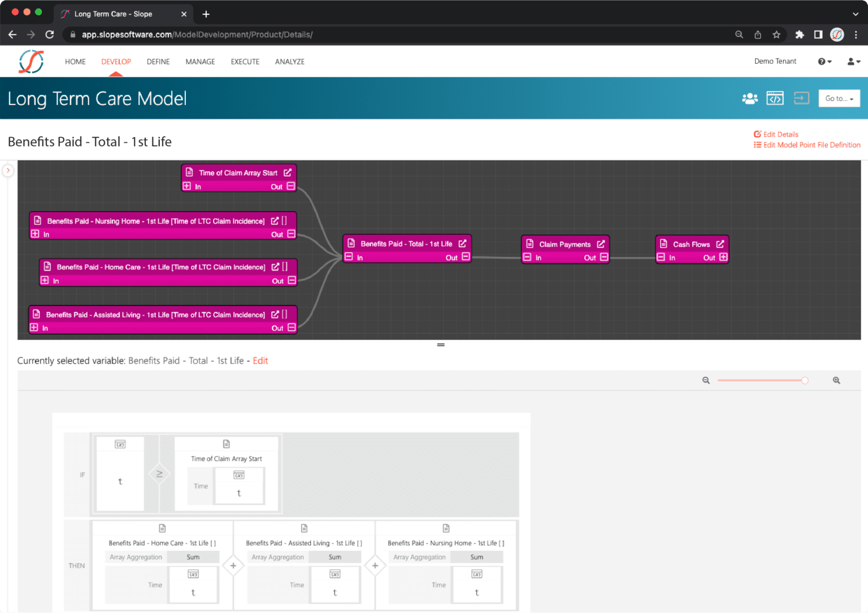Click the panel resize handle below the graph

click(x=441, y=345)
